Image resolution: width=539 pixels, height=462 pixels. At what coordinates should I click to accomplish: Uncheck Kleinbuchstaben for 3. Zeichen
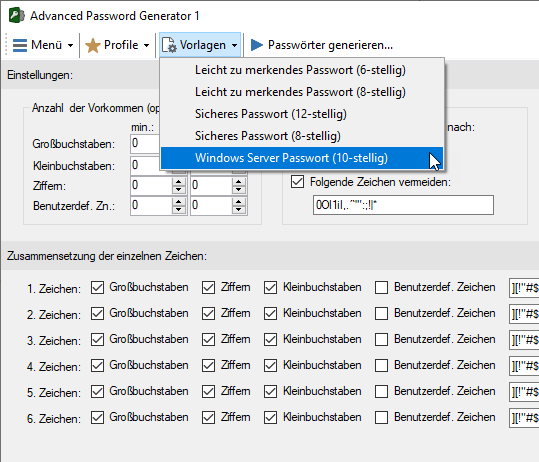pyautogui.click(x=271, y=339)
